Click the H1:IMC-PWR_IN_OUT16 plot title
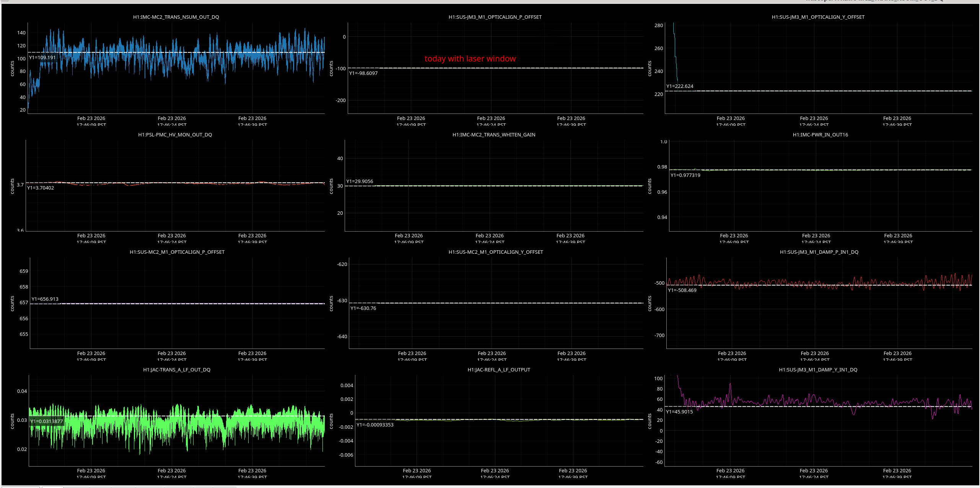This screenshot has width=980, height=488. point(820,135)
